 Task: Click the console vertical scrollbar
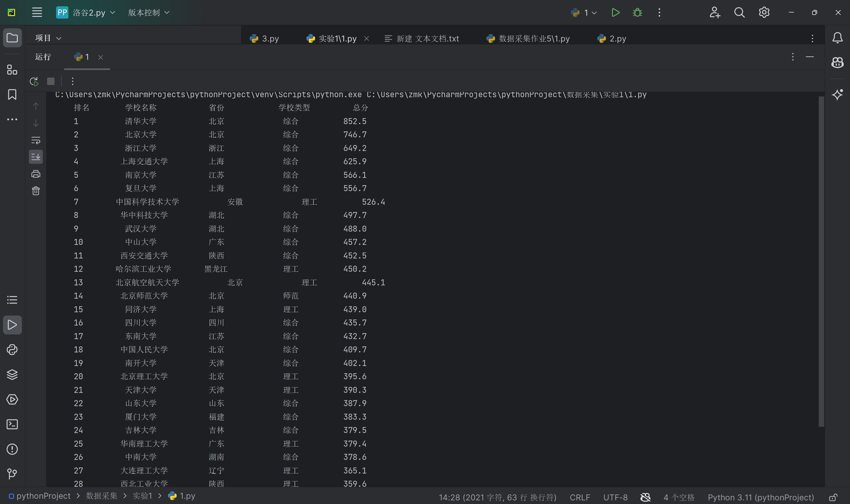click(x=821, y=261)
